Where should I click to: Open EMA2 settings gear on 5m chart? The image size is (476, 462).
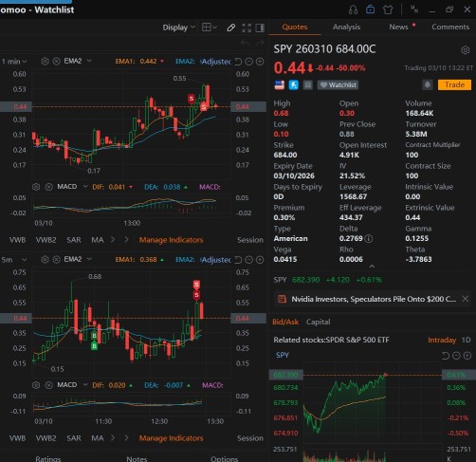[x=46, y=260]
